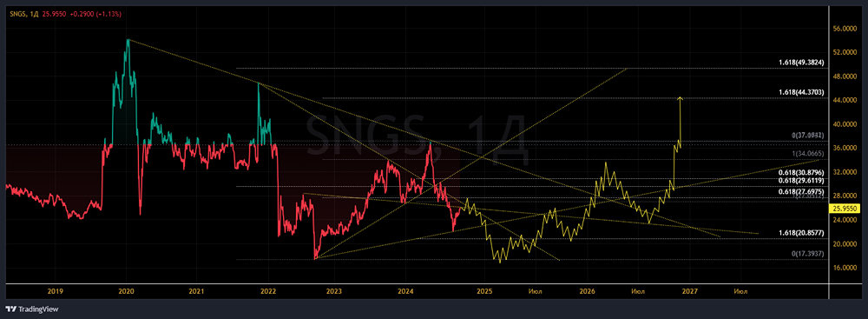Screen dimensions: 868x319
Task: Click the 2025 label on the time axis
Action: (484, 290)
